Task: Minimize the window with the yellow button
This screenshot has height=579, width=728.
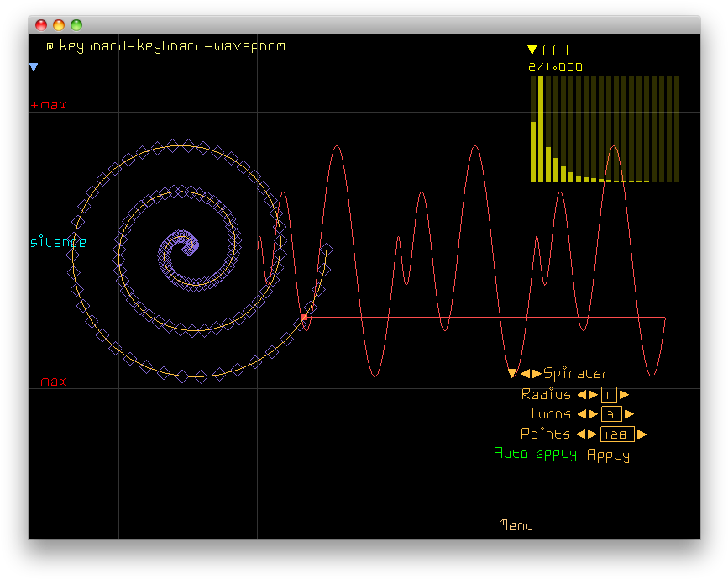Action: tap(59, 25)
